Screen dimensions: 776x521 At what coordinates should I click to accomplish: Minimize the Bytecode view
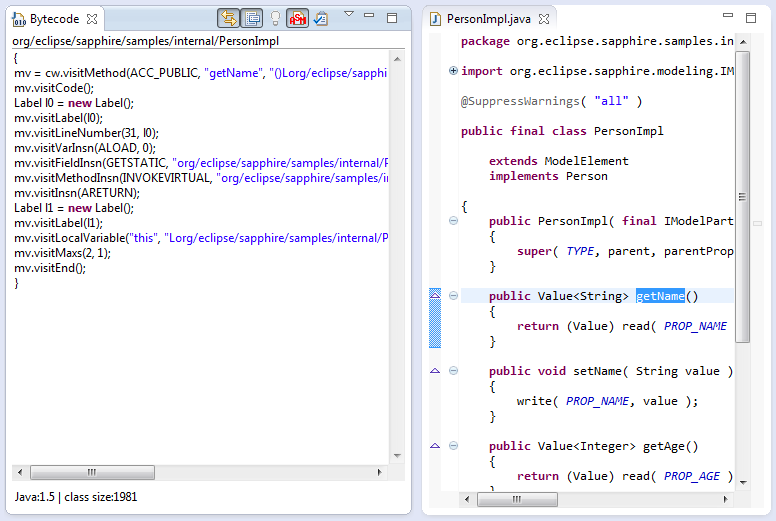tap(369, 15)
